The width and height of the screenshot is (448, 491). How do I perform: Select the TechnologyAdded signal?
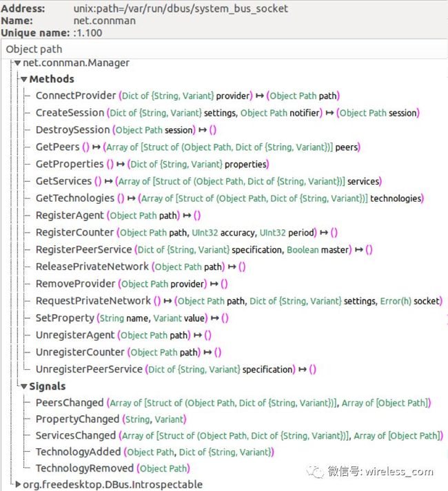tap(155, 452)
